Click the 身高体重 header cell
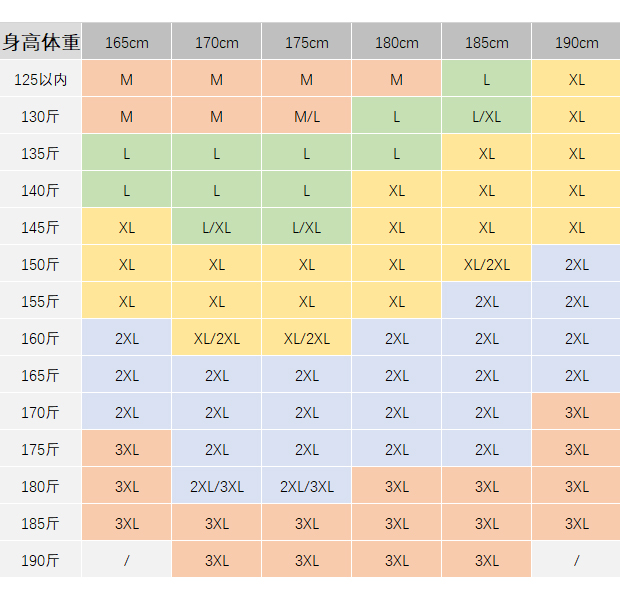 point(41,42)
